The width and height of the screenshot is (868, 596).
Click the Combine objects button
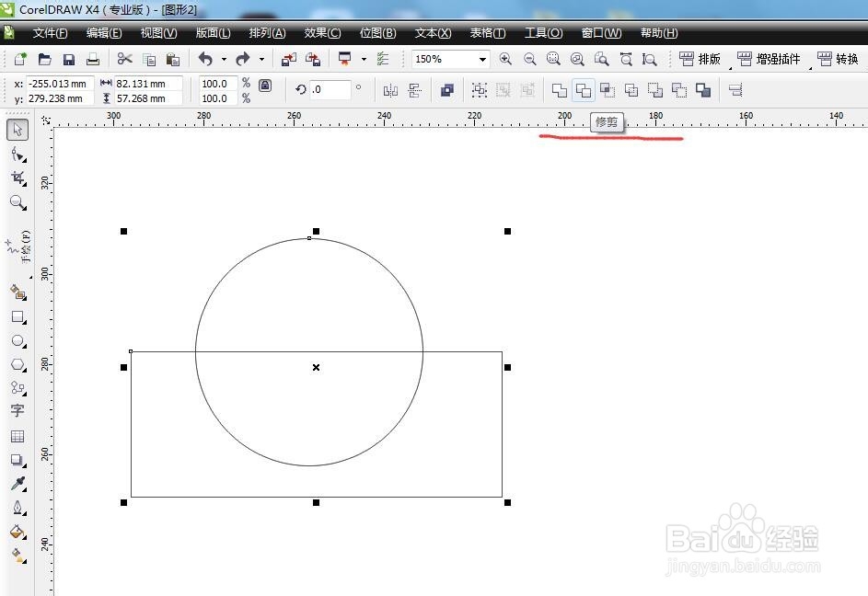(447, 89)
